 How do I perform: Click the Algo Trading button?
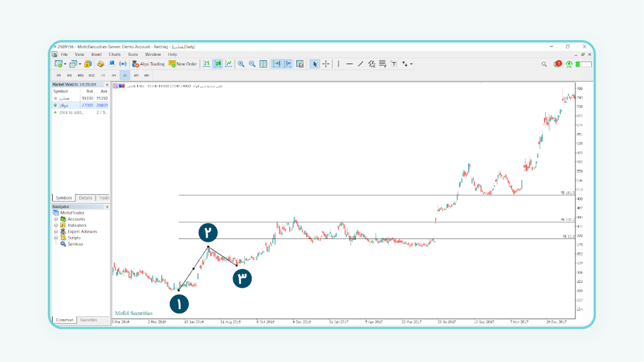[148, 64]
